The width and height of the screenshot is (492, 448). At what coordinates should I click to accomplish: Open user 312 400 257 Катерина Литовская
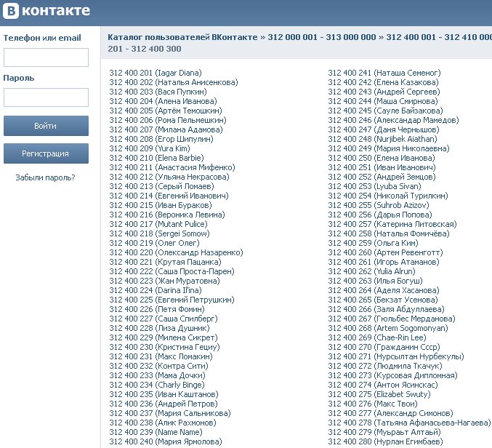click(392, 224)
